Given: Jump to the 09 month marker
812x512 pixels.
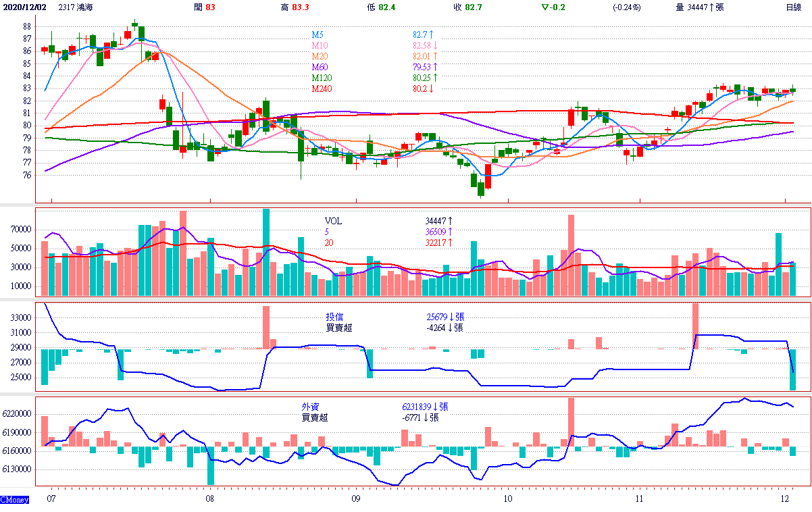Looking at the screenshot, I should coord(356,499).
